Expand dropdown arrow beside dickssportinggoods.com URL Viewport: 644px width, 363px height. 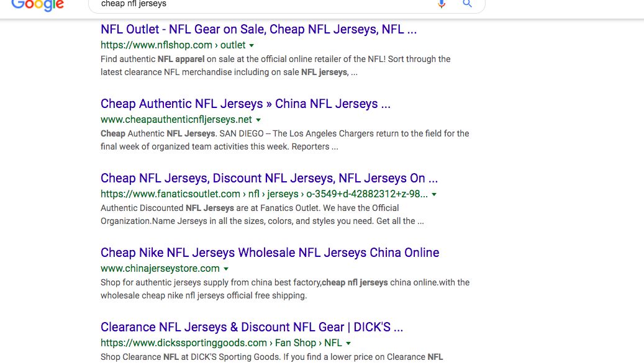tap(348, 343)
